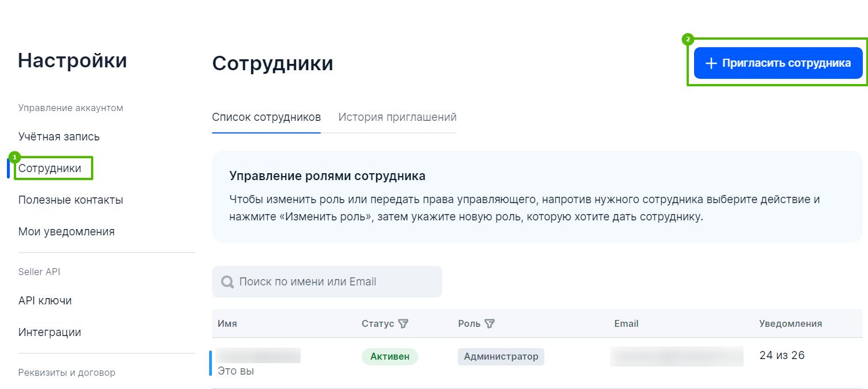The width and height of the screenshot is (868, 389).
Task: Switch to the История приглашений tab
Action: pos(397,117)
